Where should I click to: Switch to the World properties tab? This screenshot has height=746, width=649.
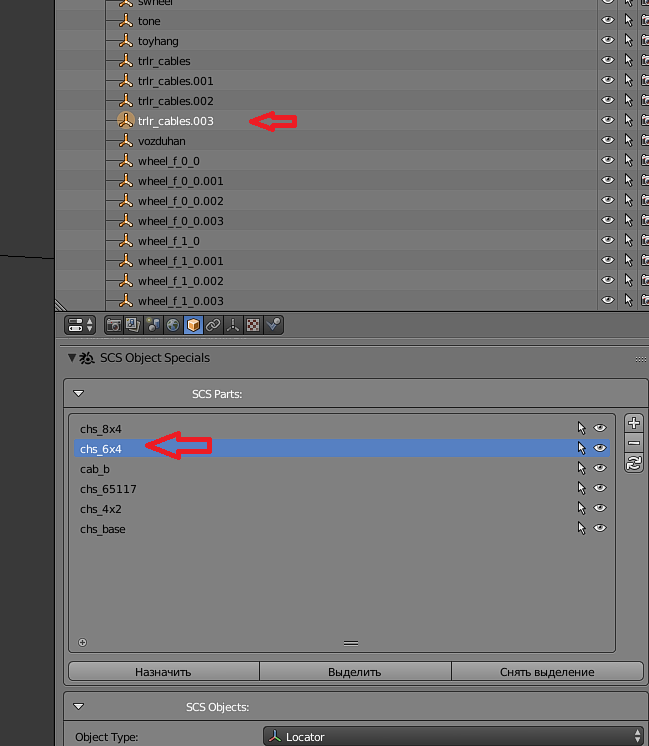coord(173,325)
